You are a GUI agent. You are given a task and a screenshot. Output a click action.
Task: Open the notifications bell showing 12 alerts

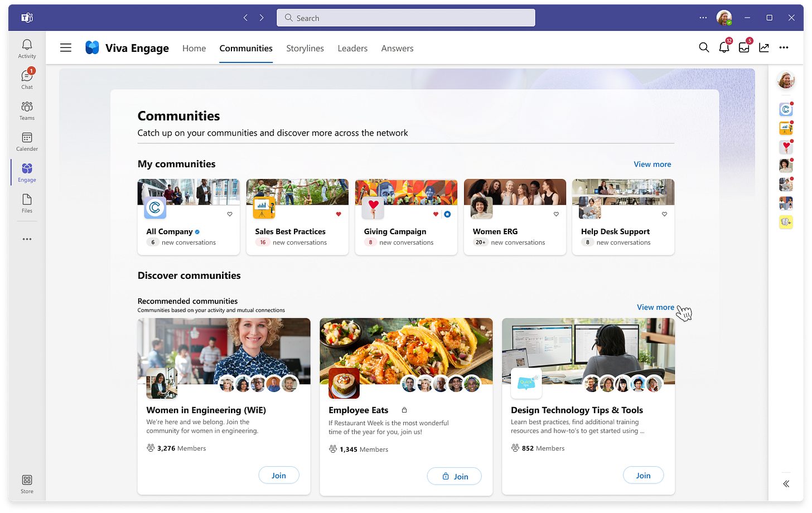(x=724, y=48)
